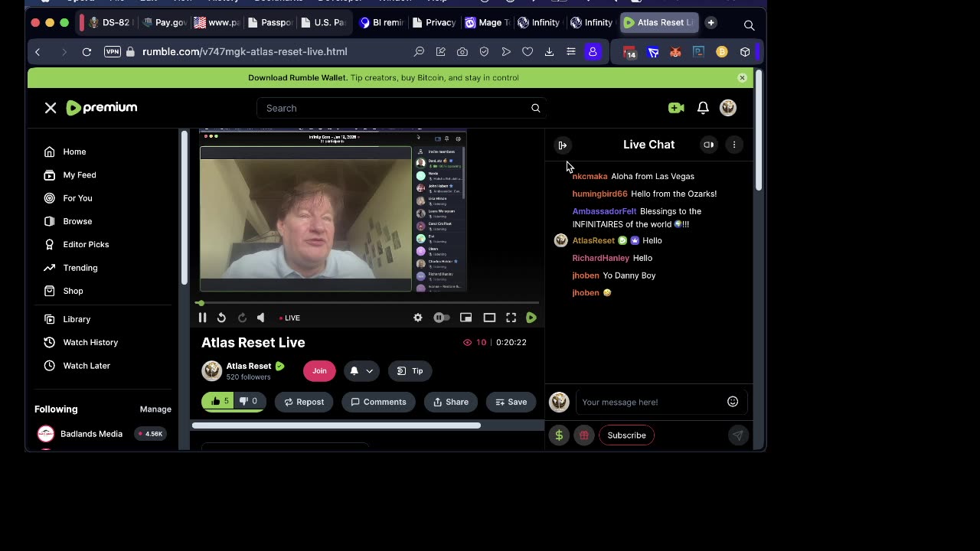980x551 pixels.
Task: Collapse the Live Chat panel icon
Action: pos(563,145)
